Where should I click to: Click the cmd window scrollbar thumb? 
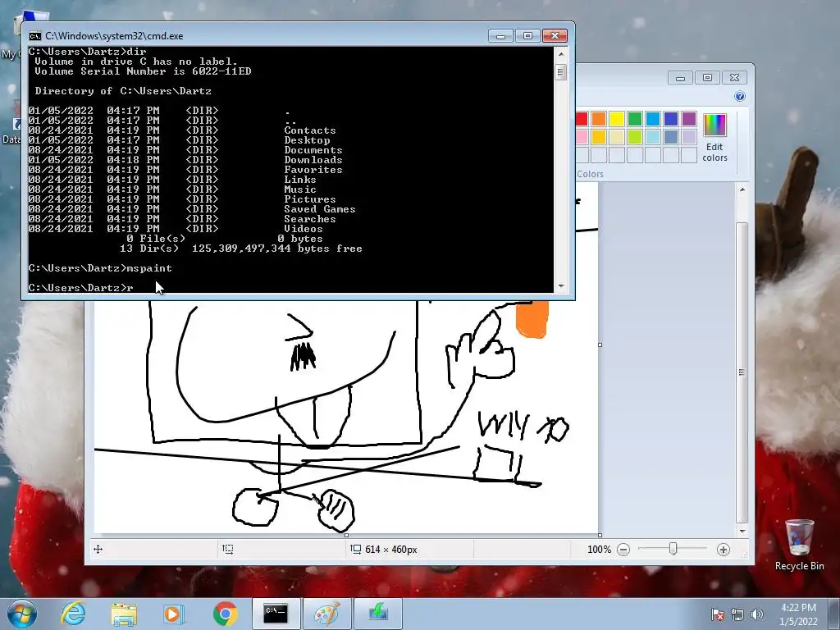tap(561, 72)
